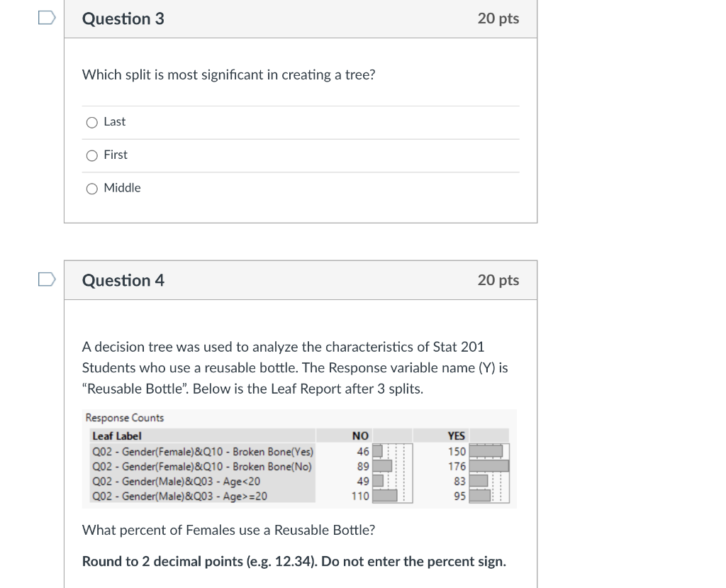Screen dimensions: 726x588
Task: Click the Gender(Female) Broken Bone(Yes) row label
Action: coord(203,452)
